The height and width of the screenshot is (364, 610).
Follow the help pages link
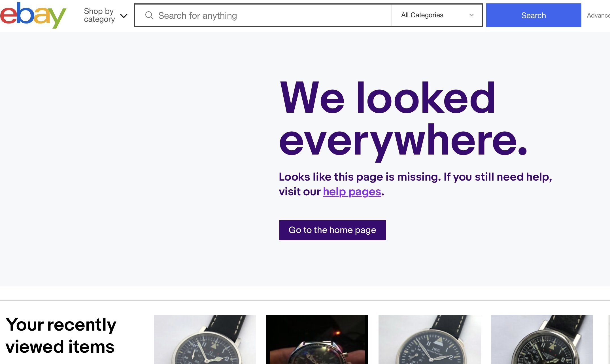(x=352, y=192)
